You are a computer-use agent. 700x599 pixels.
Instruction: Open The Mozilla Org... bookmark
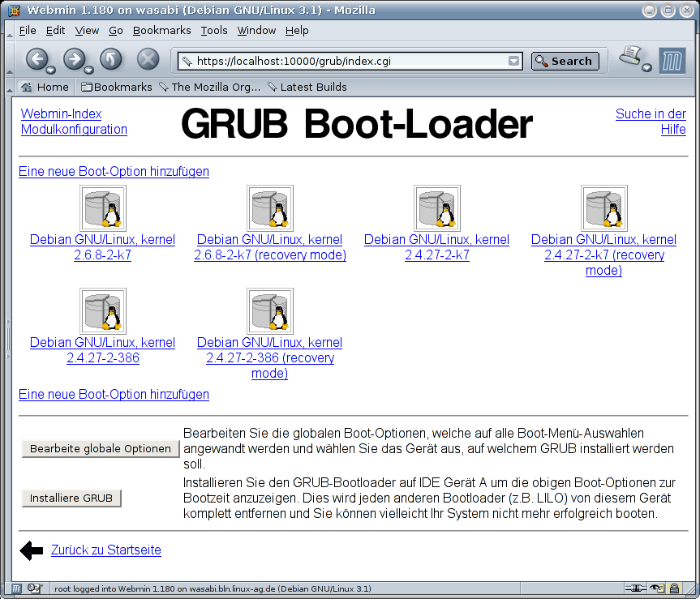210,87
